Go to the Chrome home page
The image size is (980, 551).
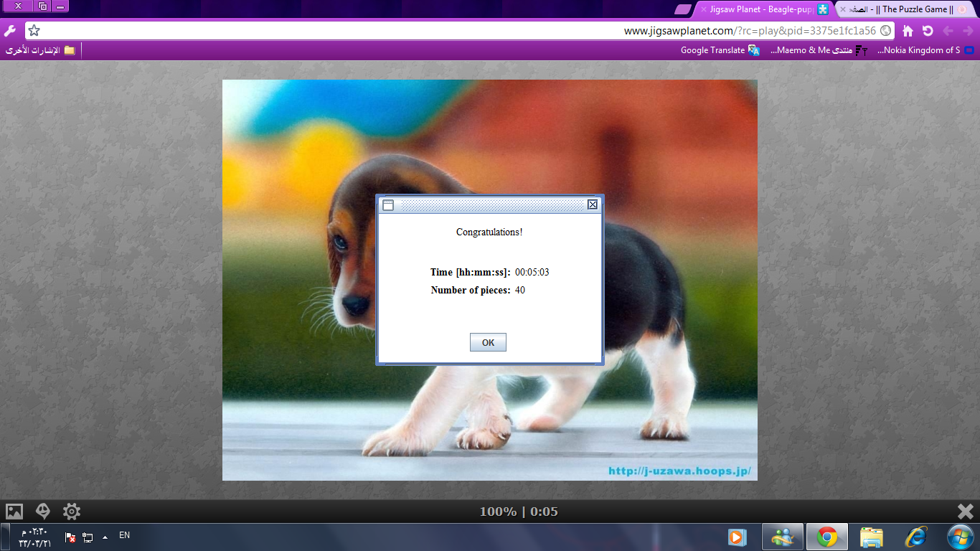click(908, 31)
